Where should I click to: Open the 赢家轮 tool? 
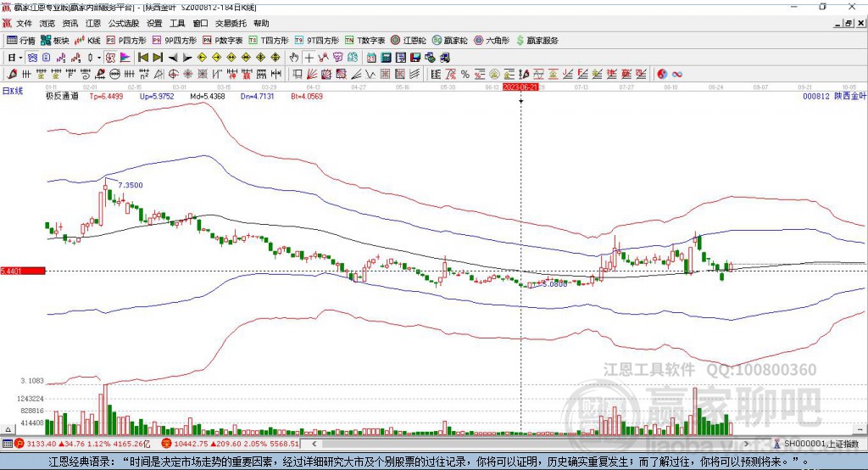(450, 41)
